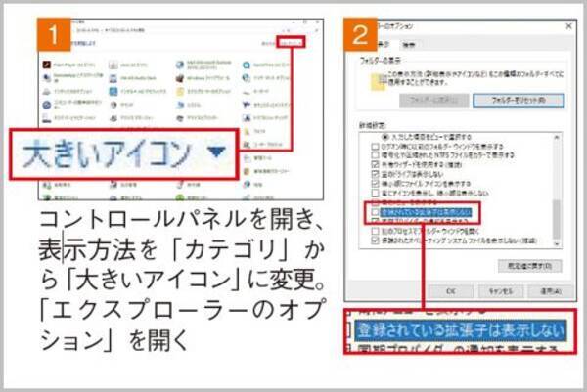
Task: Uncheck 空のドライブは表示しない
Action: 375,174
